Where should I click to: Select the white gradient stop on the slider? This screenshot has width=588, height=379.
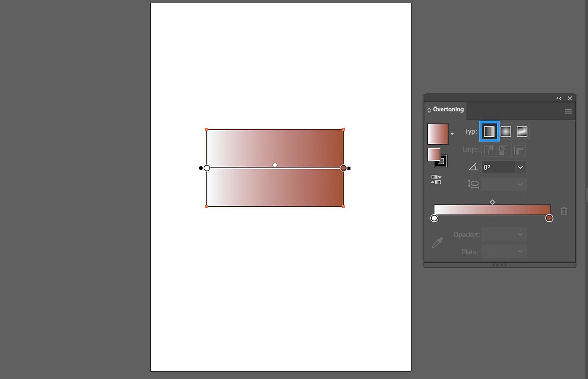(434, 218)
